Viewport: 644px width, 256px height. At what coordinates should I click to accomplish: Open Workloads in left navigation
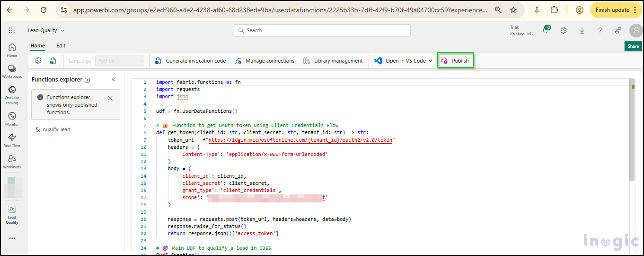click(12, 161)
